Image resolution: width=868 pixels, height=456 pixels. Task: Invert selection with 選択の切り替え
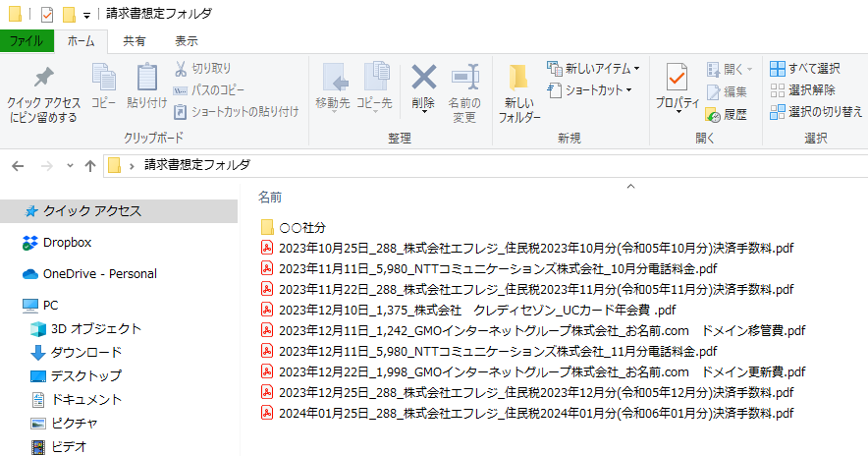pos(816,112)
